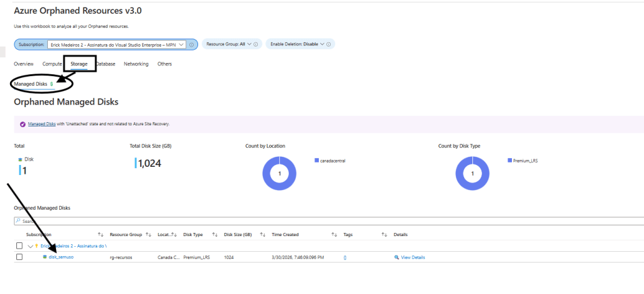Sort by the Subscription column arrows
644x294 pixels.
tap(101, 234)
